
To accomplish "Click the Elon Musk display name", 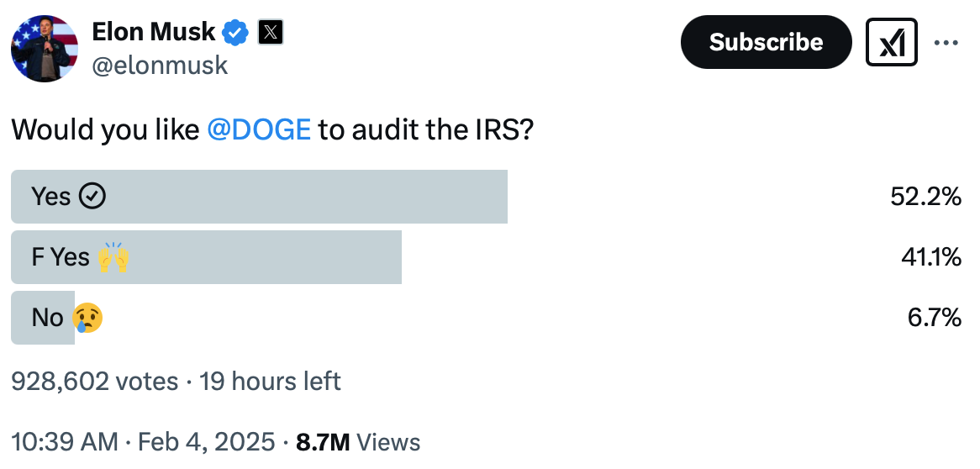I will coord(155,33).
